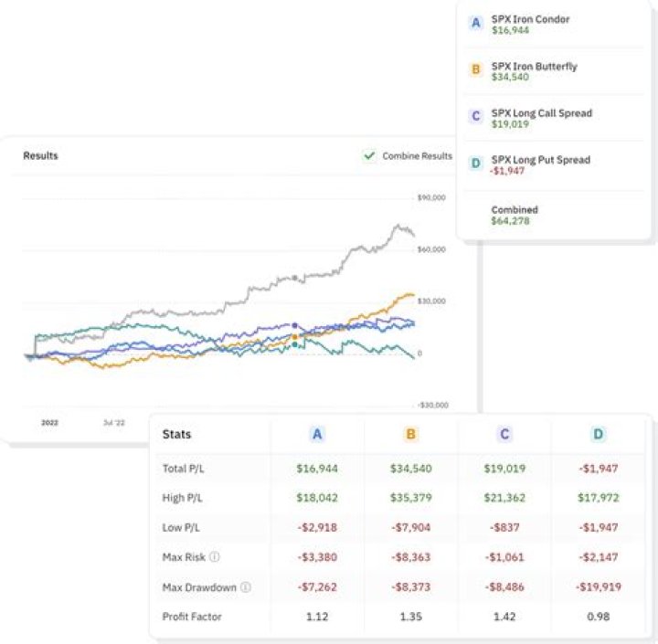
Task: Click the A column header in Stats table
Action: click(x=317, y=435)
